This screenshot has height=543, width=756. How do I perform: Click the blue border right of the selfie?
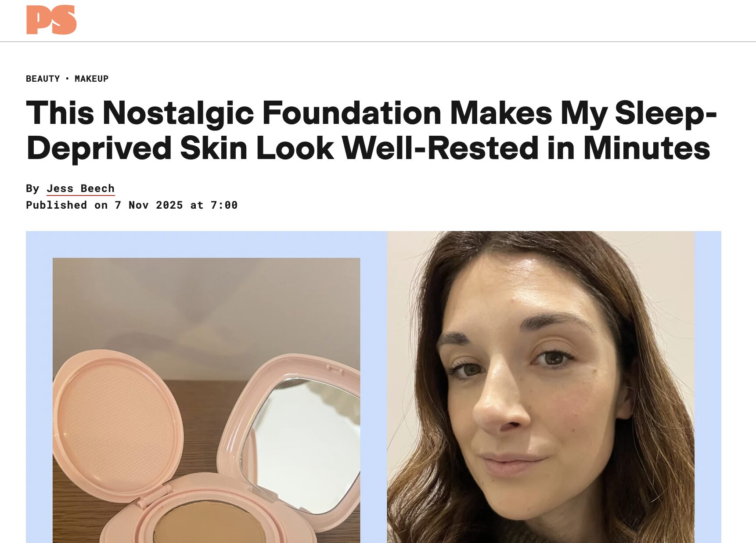[x=708, y=387]
